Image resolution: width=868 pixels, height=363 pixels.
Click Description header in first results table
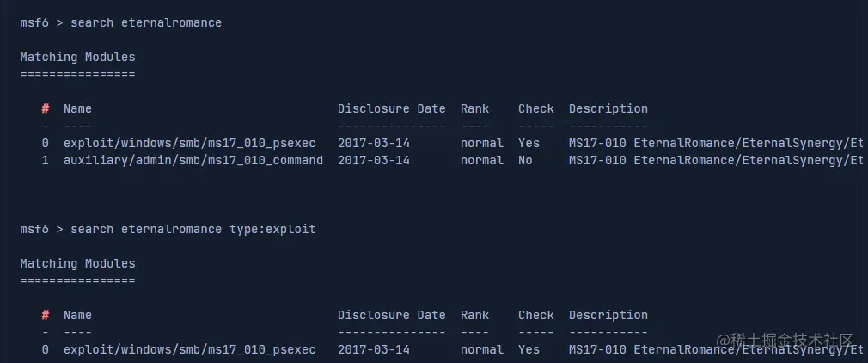608,108
